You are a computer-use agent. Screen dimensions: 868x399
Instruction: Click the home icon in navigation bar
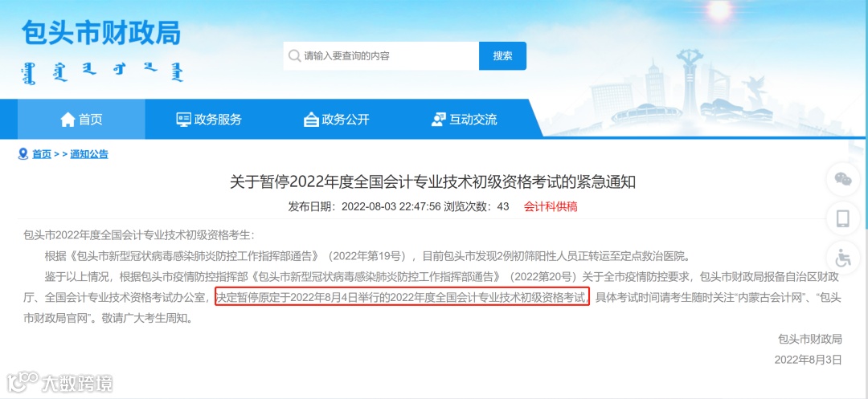tap(68, 119)
